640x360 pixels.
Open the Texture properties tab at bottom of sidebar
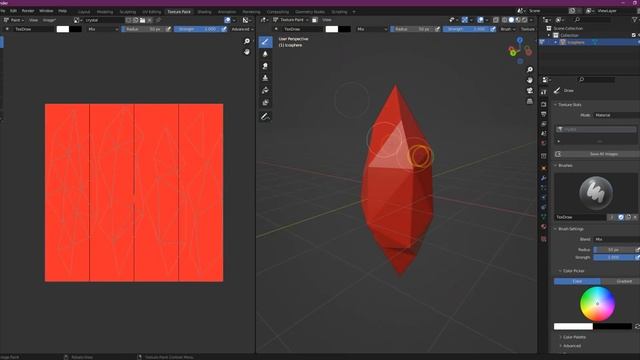[544, 239]
